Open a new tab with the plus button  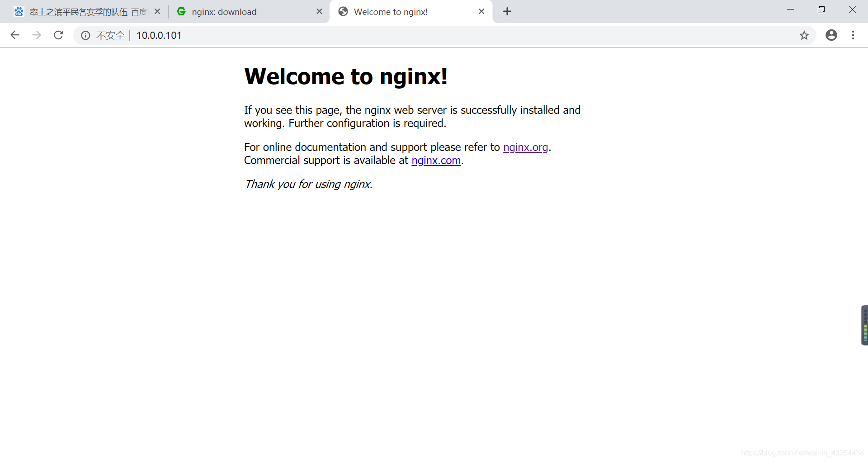click(x=507, y=12)
